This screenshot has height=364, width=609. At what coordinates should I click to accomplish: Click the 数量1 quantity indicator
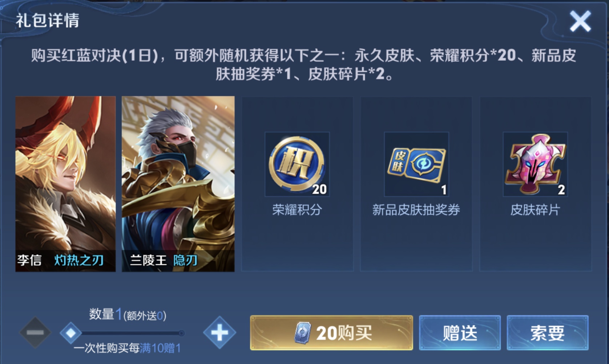pos(106,314)
